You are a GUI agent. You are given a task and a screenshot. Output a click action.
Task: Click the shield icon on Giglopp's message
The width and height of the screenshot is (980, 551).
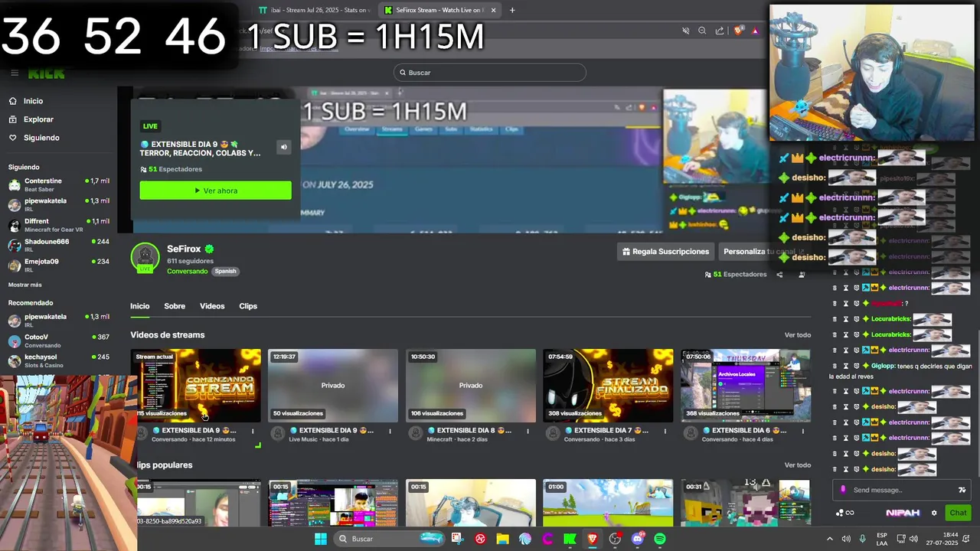point(856,366)
